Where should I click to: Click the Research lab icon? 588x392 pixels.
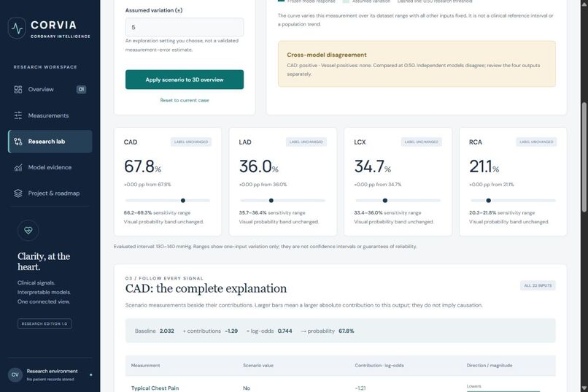(x=18, y=142)
